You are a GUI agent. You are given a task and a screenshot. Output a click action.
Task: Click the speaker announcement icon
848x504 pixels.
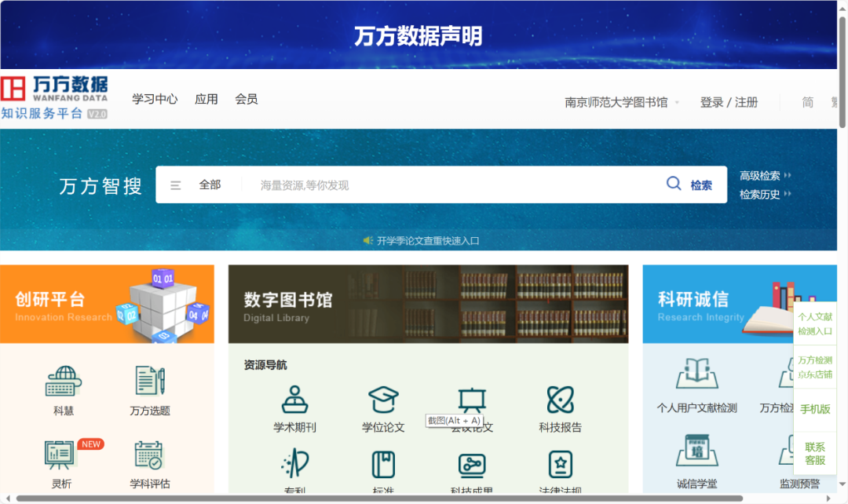point(367,240)
